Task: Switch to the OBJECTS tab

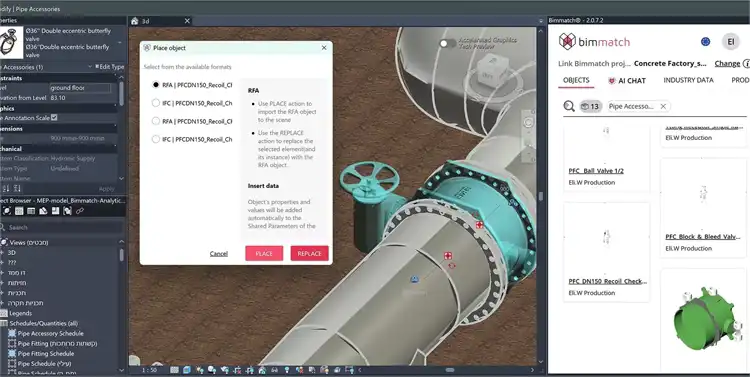Action: 576,80
